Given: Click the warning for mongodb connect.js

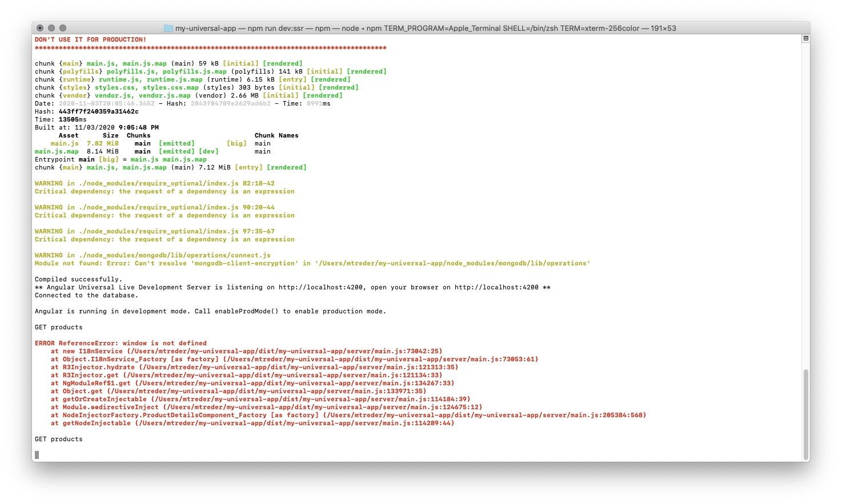Looking at the screenshot, I should tap(153, 255).
